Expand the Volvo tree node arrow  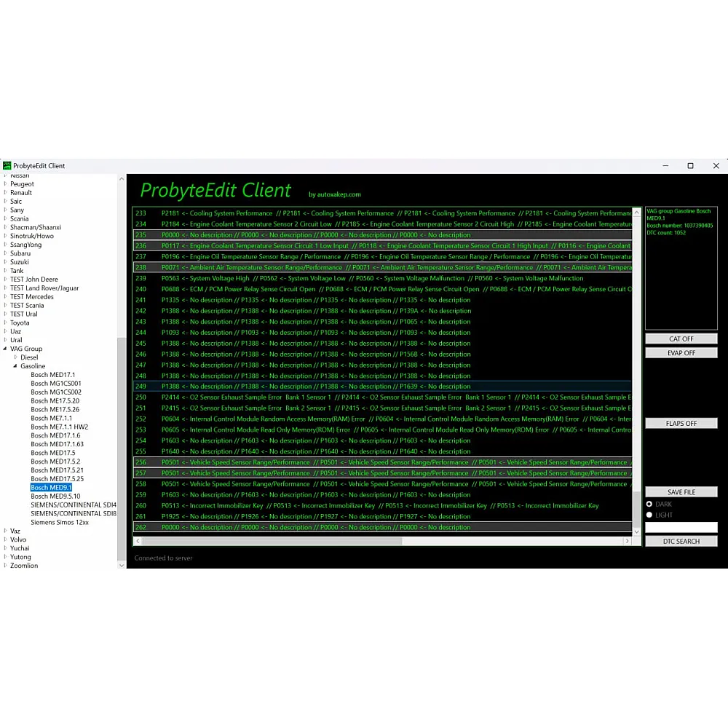tap(6, 539)
